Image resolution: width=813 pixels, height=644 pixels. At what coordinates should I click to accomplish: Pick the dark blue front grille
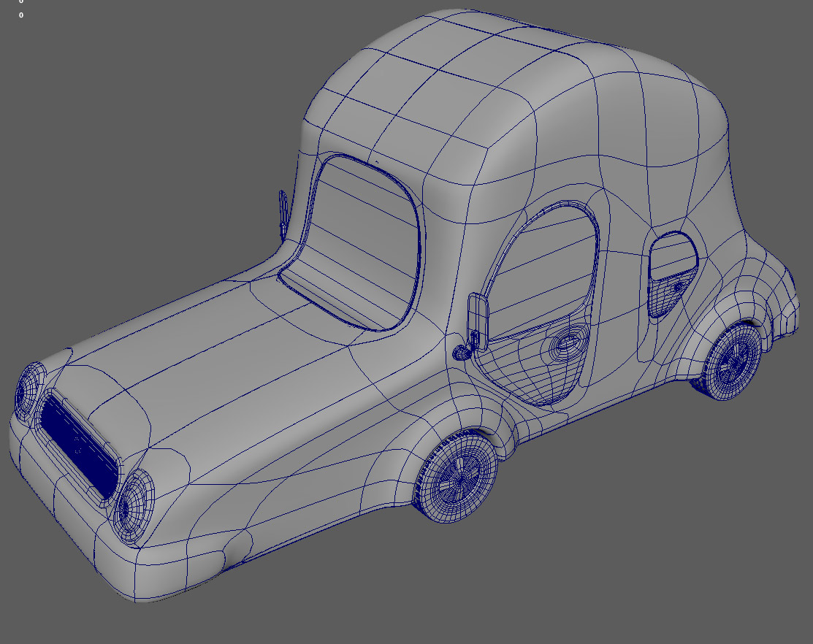[x=80, y=445]
